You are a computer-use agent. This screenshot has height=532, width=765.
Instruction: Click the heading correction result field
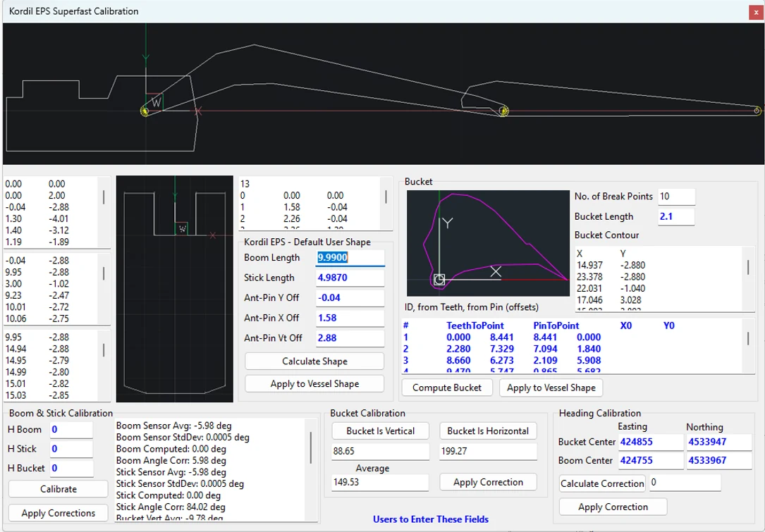tap(685, 483)
